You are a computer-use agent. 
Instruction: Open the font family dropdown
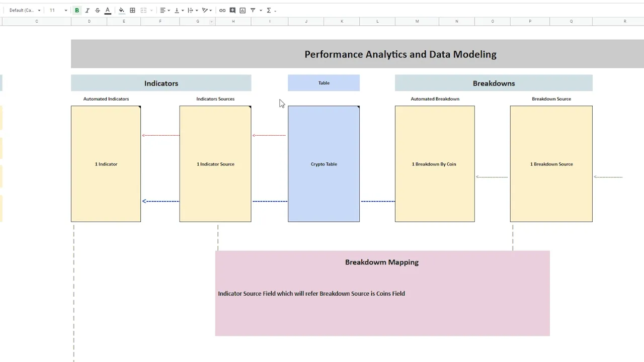(x=24, y=10)
